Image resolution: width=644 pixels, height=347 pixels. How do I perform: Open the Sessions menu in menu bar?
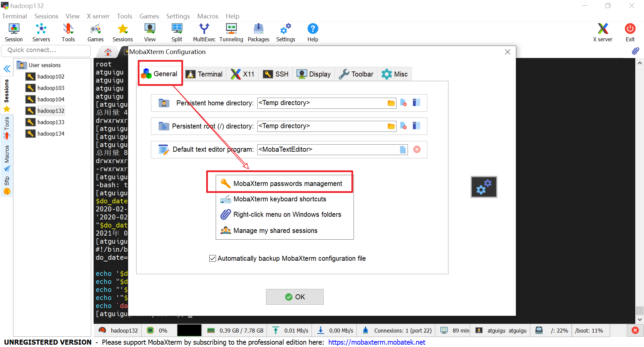(x=46, y=16)
